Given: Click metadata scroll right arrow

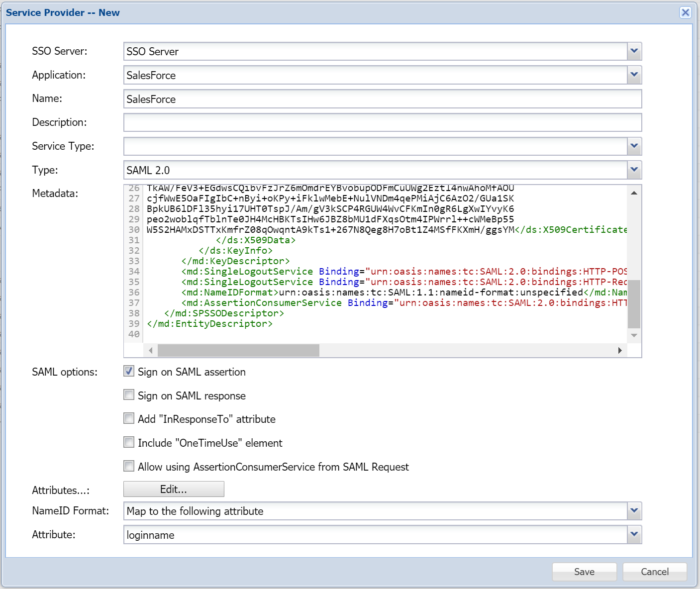Looking at the screenshot, I should tap(620, 351).
